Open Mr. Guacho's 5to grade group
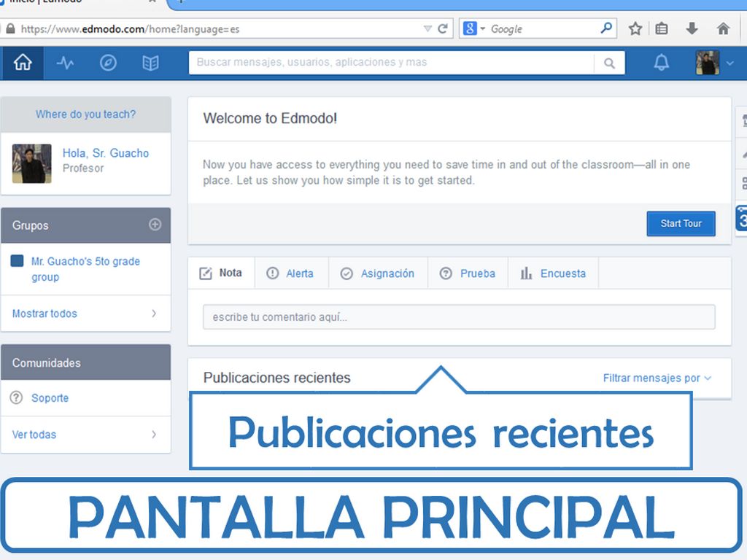Screen dimensions: 747x560 tap(85, 269)
